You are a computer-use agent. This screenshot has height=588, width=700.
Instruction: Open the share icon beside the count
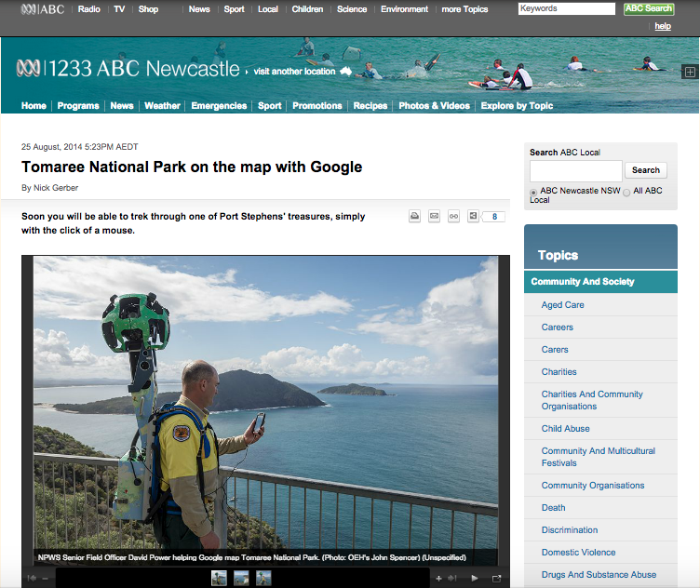(x=473, y=217)
